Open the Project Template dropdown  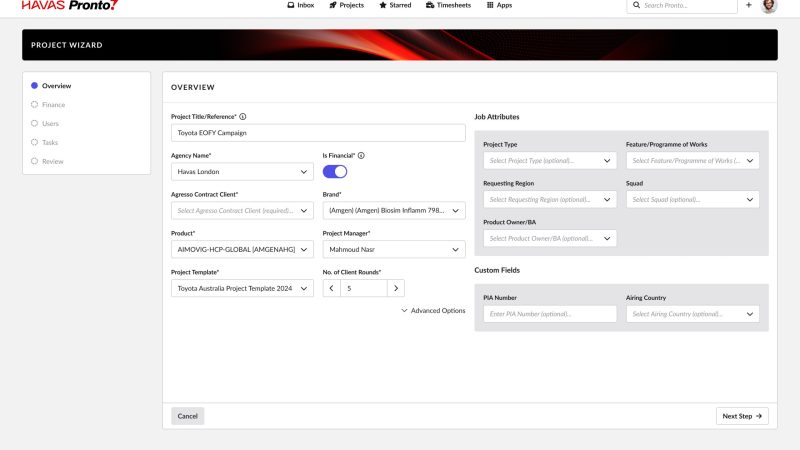[242, 288]
